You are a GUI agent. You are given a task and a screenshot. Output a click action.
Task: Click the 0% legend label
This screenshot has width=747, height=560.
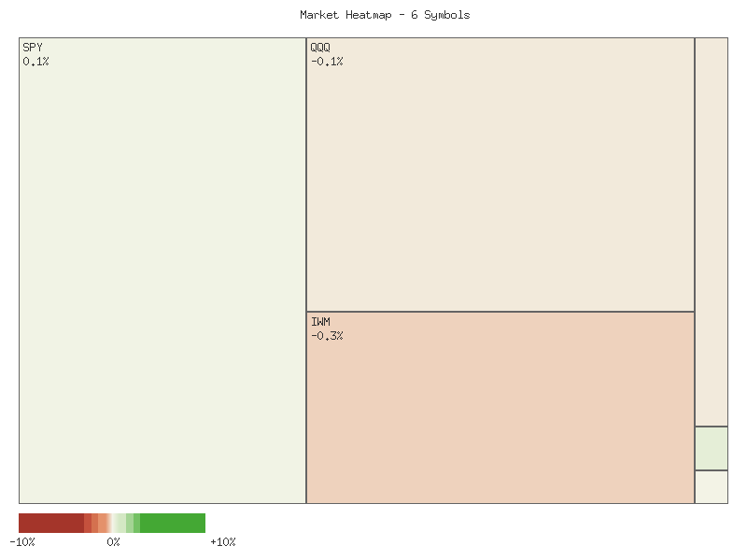coord(114,541)
